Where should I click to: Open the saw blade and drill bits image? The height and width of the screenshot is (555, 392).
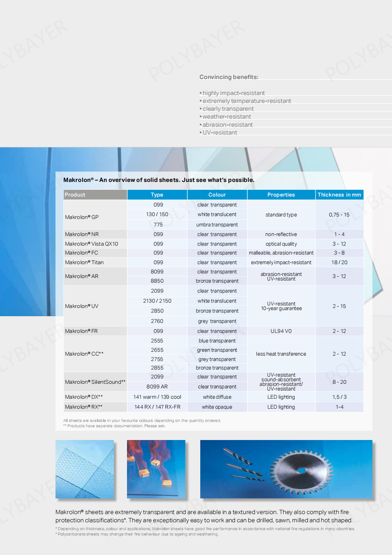pyautogui.click(x=286, y=469)
